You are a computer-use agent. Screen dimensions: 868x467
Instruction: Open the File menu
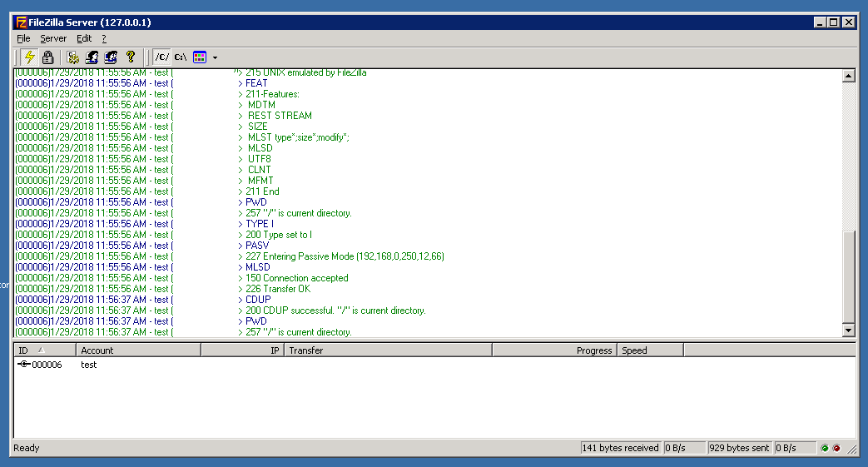[x=23, y=38]
